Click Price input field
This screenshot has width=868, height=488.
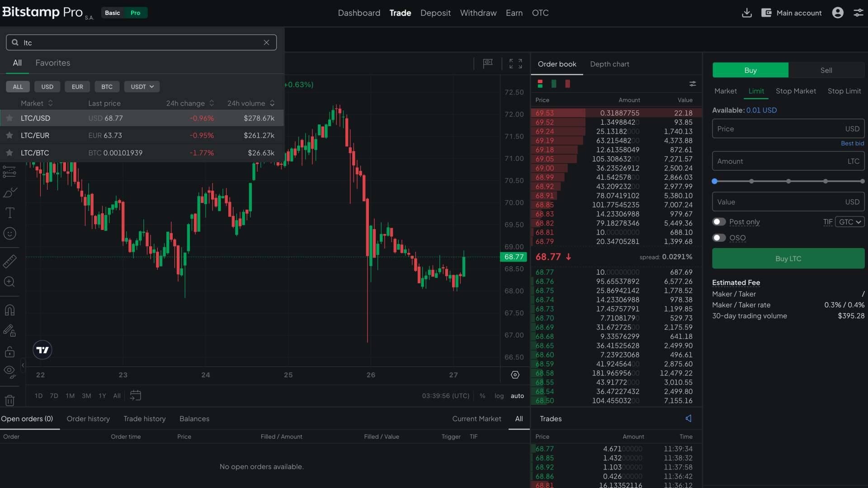(788, 129)
